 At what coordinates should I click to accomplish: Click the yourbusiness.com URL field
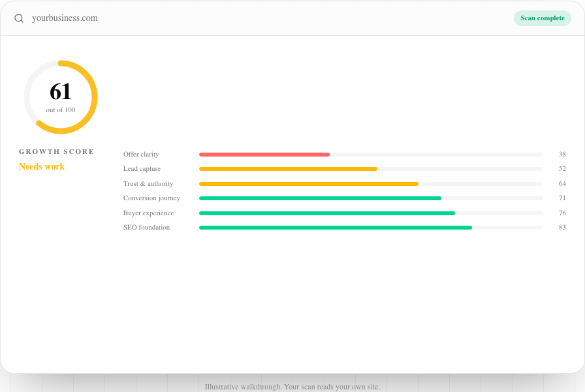coord(65,18)
